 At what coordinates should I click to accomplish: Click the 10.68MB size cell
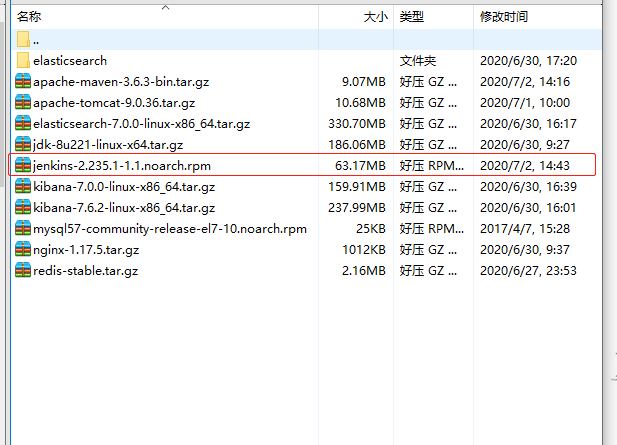tap(360, 103)
